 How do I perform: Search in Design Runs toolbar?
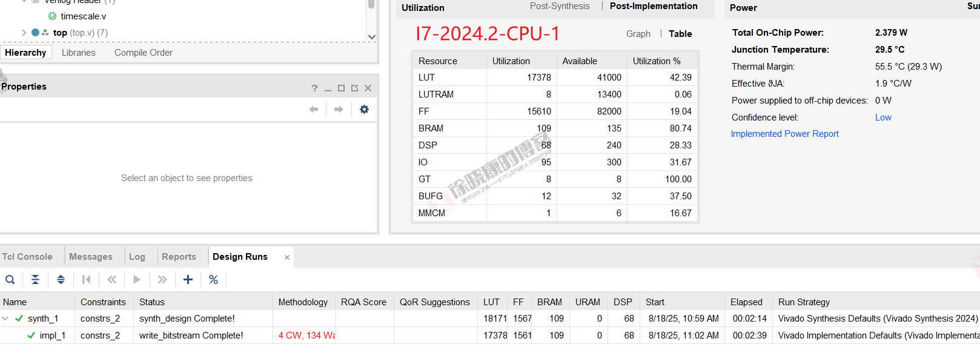point(10,280)
